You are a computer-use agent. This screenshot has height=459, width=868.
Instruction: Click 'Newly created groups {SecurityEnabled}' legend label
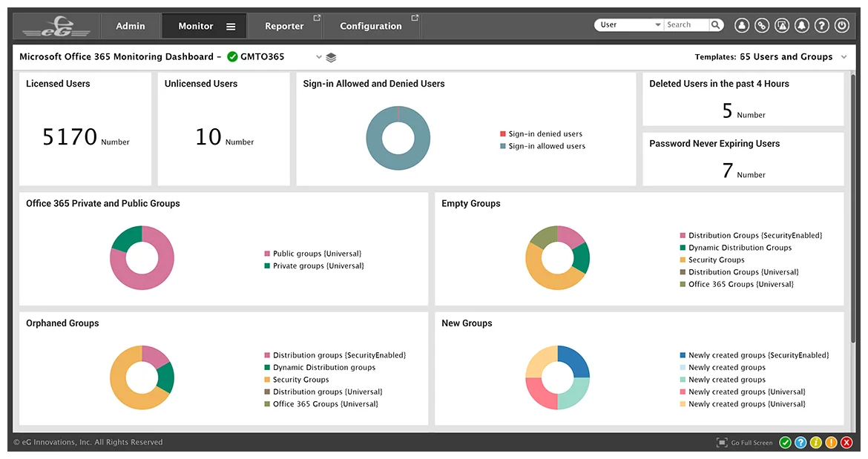759,356
